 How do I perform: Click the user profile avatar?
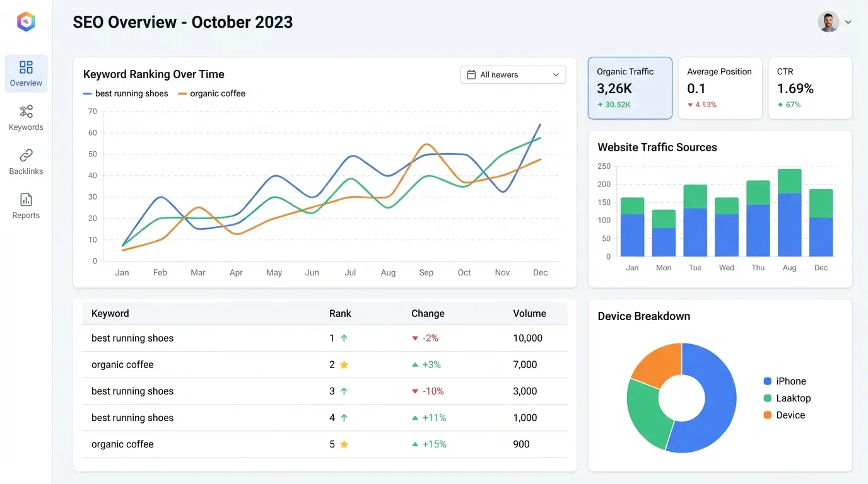click(x=828, y=21)
